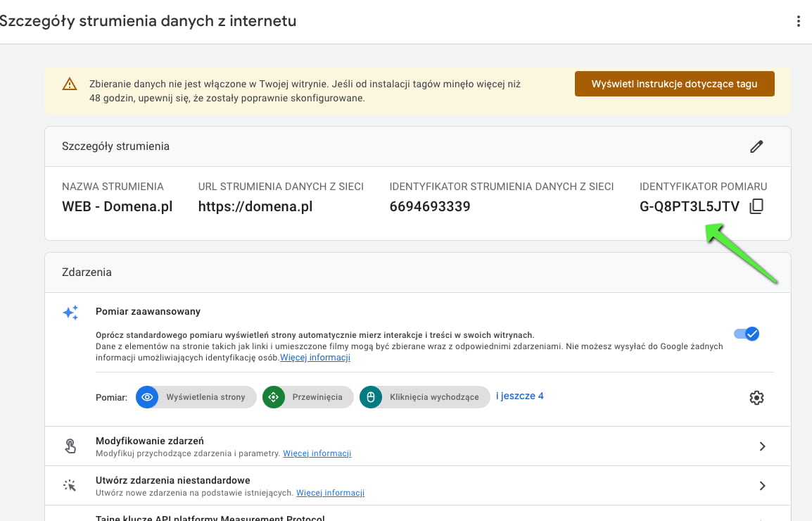Viewport: 812px width, 521px height.
Task: Turn off the Pomiar zaawansowany switch
Action: (x=747, y=334)
